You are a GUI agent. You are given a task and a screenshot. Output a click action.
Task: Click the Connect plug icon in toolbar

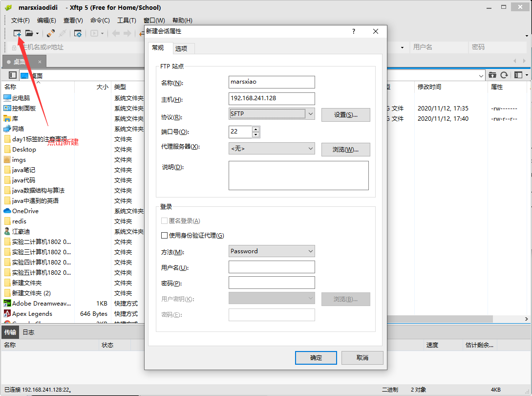click(x=50, y=33)
